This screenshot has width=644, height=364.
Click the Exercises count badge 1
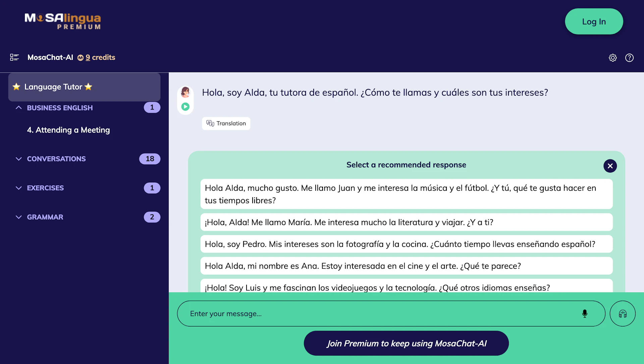152,188
